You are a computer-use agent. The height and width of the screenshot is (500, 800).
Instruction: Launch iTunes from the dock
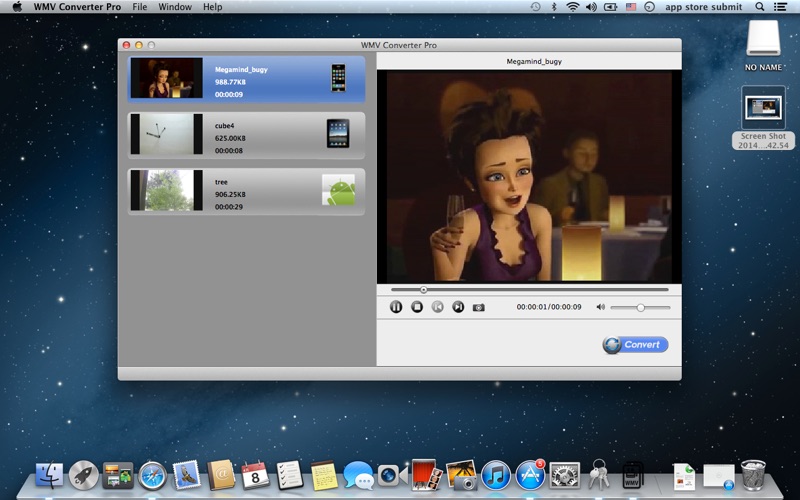[496, 475]
